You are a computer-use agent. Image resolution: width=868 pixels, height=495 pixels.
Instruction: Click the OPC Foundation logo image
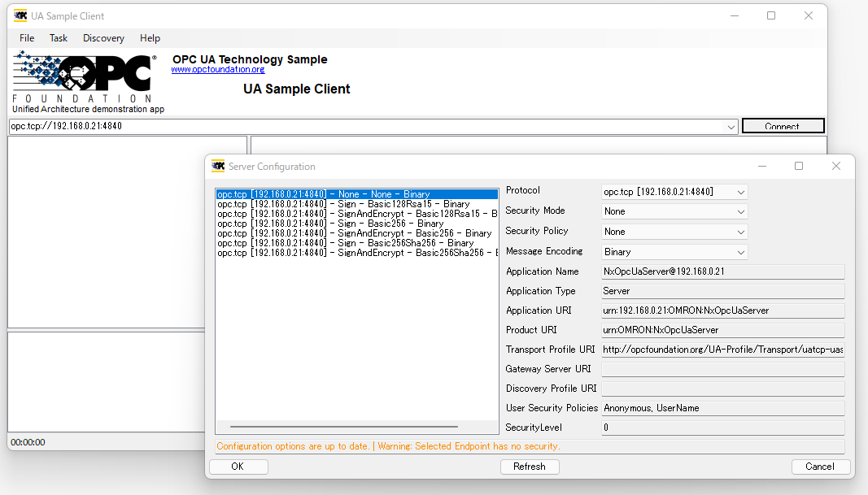click(x=83, y=77)
